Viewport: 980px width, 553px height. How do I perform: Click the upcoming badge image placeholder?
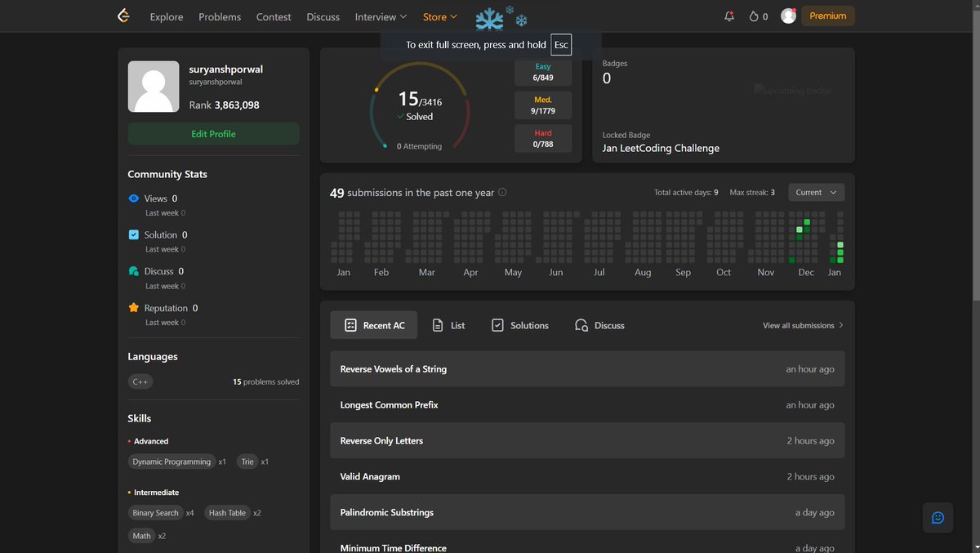point(793,91)
